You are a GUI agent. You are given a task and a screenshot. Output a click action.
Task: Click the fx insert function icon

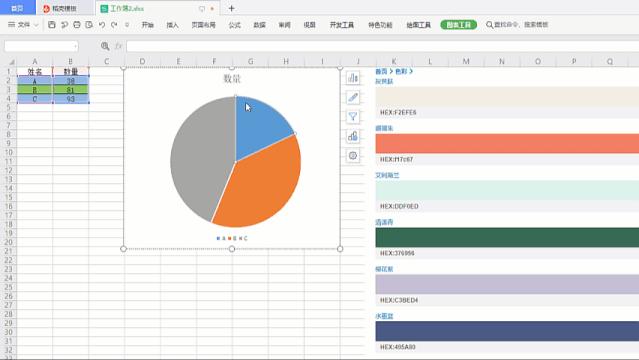pyautogui.click(x=118, y=46)
